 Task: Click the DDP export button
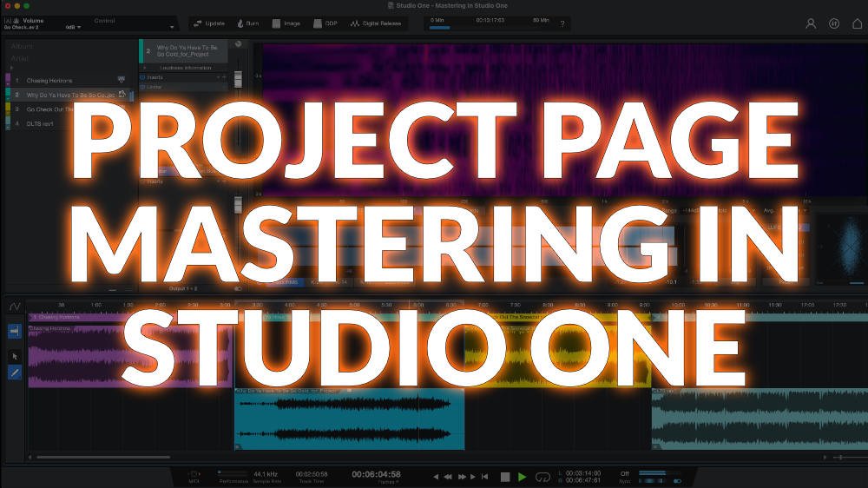[x=325, y=23]
